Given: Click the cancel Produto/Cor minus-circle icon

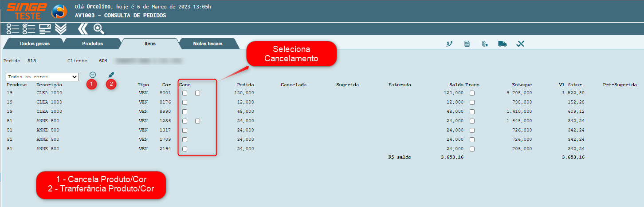Looking at the screenshot, I should coord(93,75).
